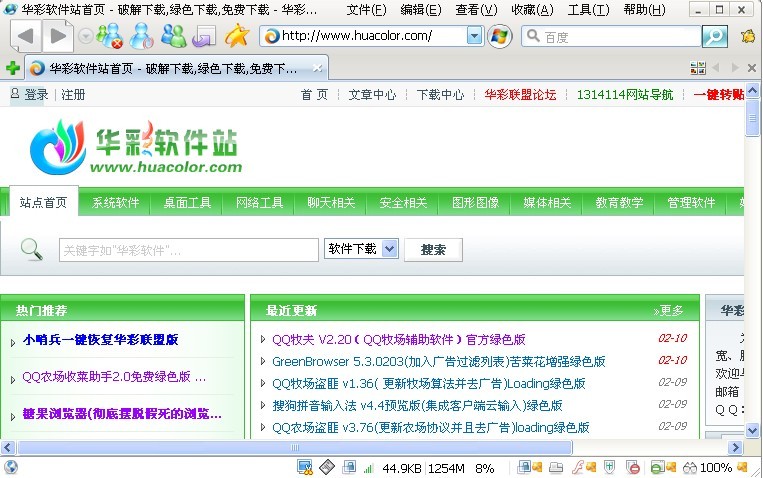Screen dimensions: 763x478
Task: Open the 文章中心 link
Action: [372, 94]
